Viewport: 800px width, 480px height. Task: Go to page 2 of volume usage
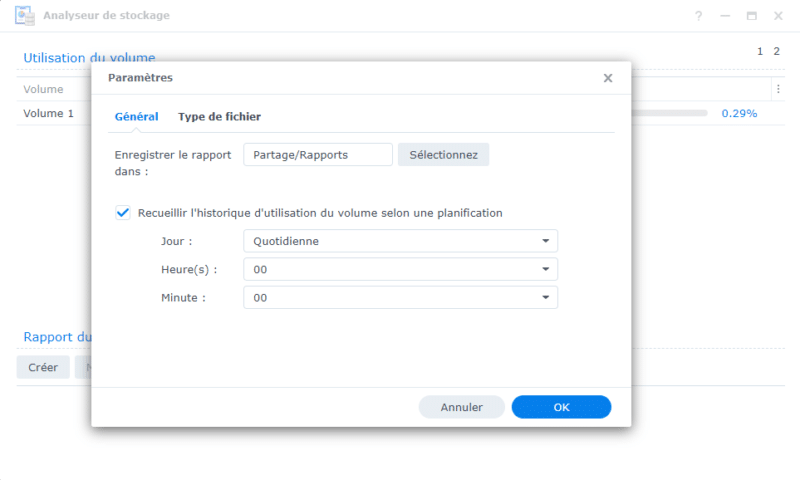point(776,51)
